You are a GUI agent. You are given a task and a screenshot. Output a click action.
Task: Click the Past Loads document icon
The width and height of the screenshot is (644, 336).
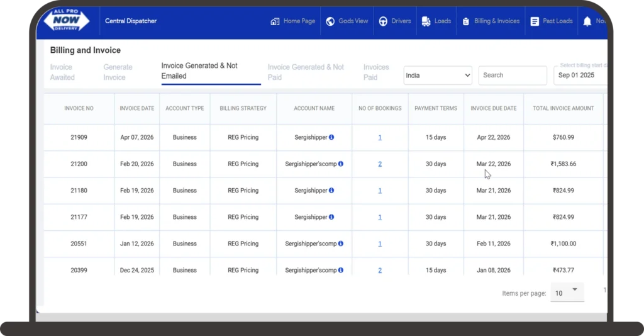pyautogui.click(x=535, y=21)
